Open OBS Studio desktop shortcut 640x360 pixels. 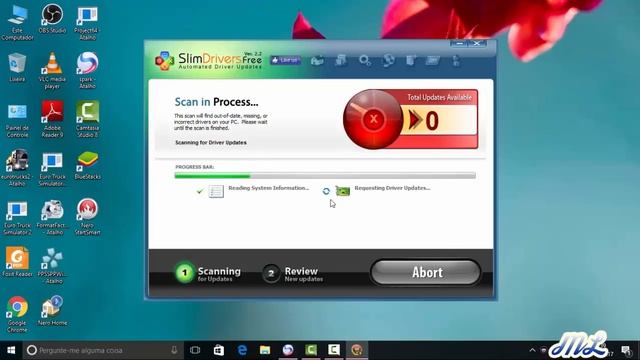(52, 19)
